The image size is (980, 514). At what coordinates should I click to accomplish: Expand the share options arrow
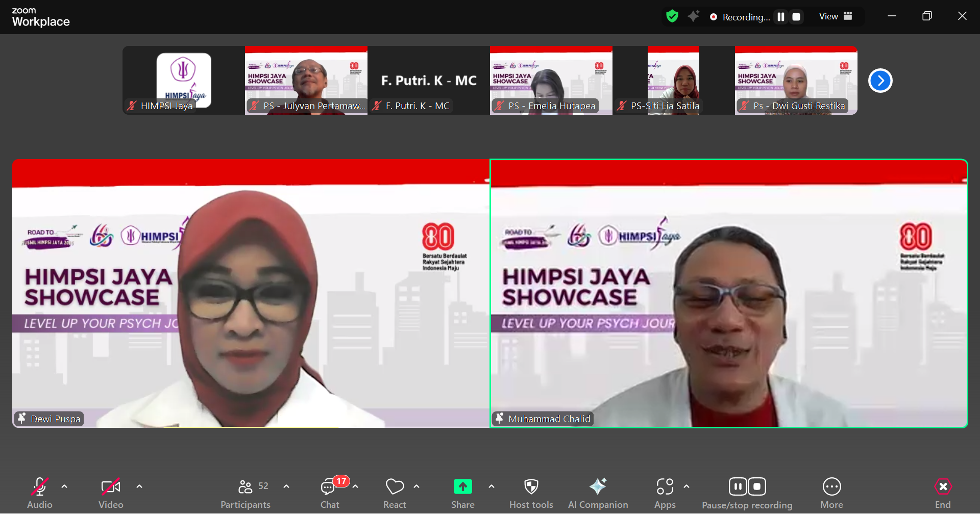click(x=492, y=486)
